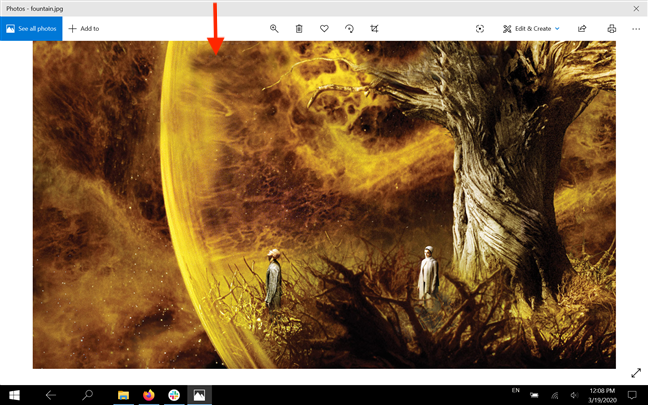Open Slack from the taskbar
This screenshot has width=648, height=405.
coord(174,395)
